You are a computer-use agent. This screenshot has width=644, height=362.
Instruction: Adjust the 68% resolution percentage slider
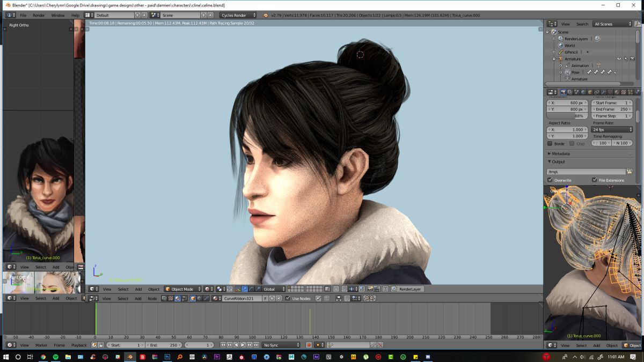567,116
